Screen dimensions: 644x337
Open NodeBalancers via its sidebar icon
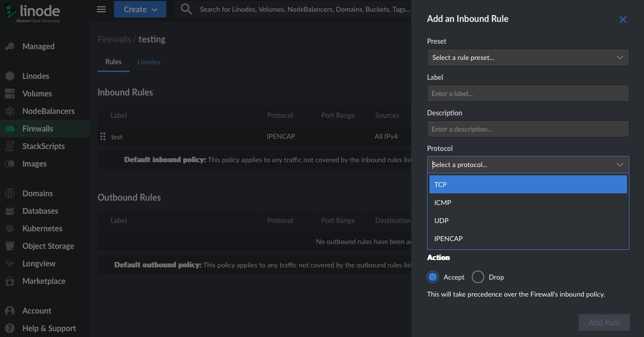point(10,111)
